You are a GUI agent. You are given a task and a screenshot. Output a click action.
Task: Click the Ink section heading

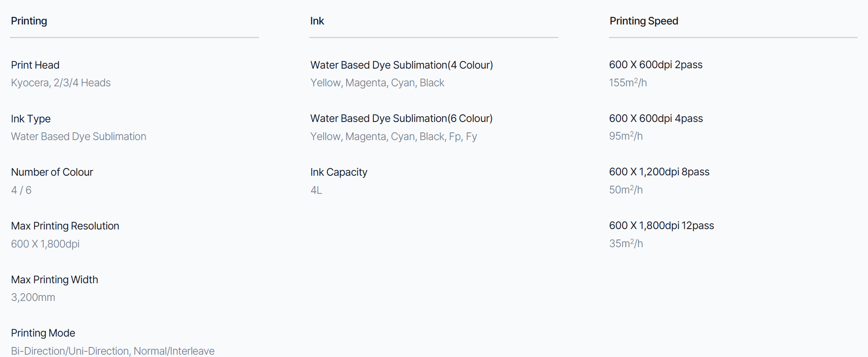[x=317, y=21]
